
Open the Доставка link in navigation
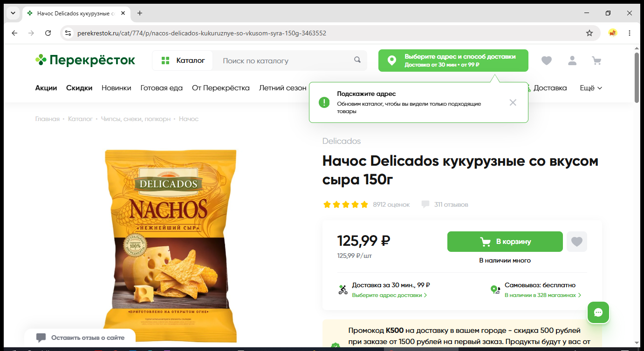click(x=550, y=88)
